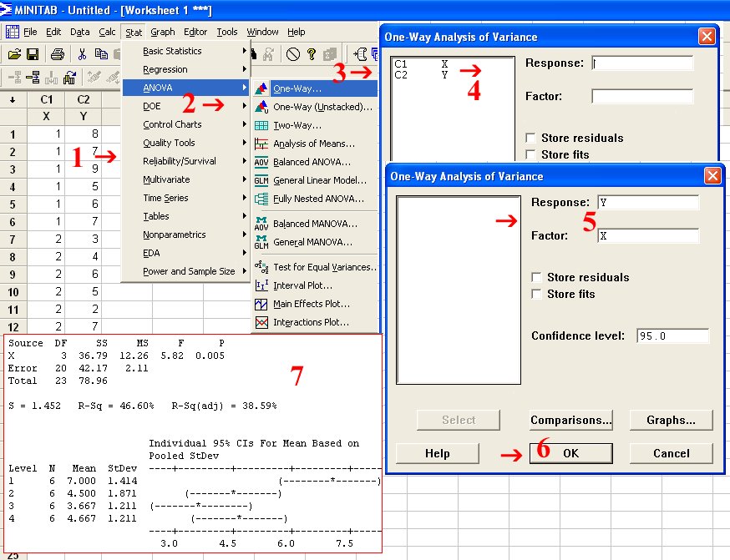
Task: Expand the Basic Statistics submenu
Action: pos(186,51)
